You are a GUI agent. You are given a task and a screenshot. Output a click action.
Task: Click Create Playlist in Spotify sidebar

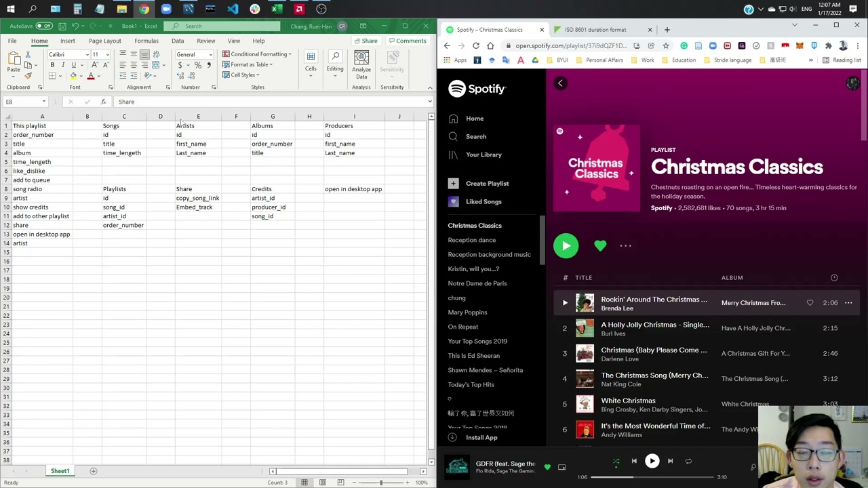[479, 184]
